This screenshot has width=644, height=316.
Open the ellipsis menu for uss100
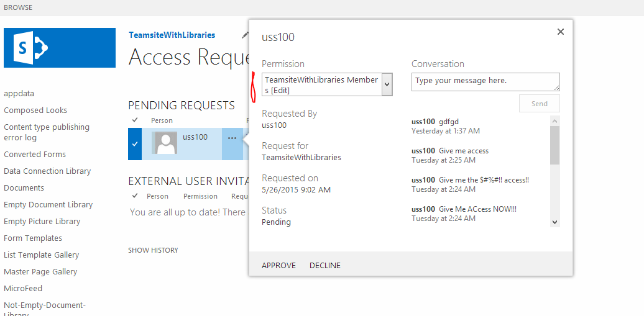pyautogui.click(x=232, y=138)
